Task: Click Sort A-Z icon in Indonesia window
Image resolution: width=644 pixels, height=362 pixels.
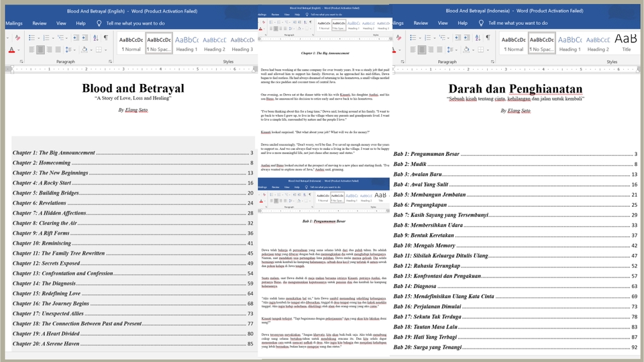Action: (x=478, y=38)
